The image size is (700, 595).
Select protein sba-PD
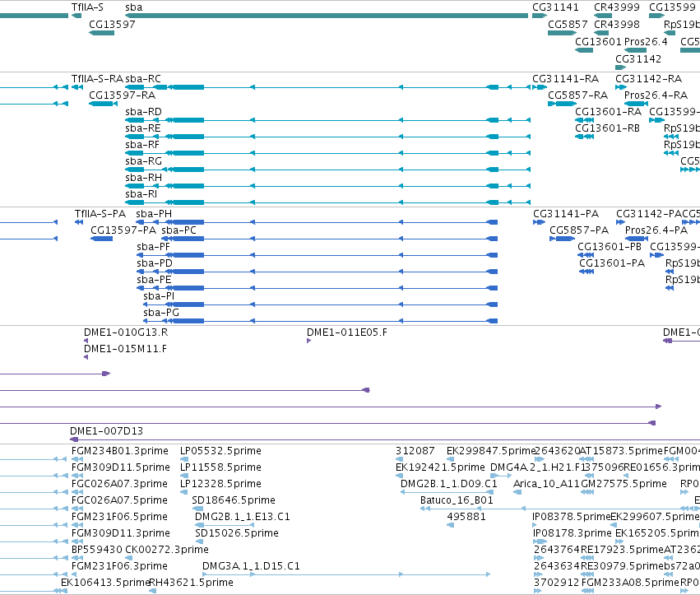coord(317,272)
